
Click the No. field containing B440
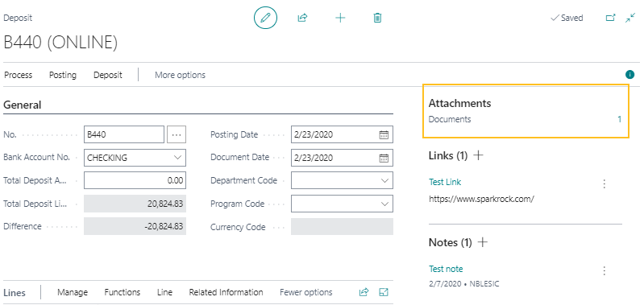[x=123, y=134]
